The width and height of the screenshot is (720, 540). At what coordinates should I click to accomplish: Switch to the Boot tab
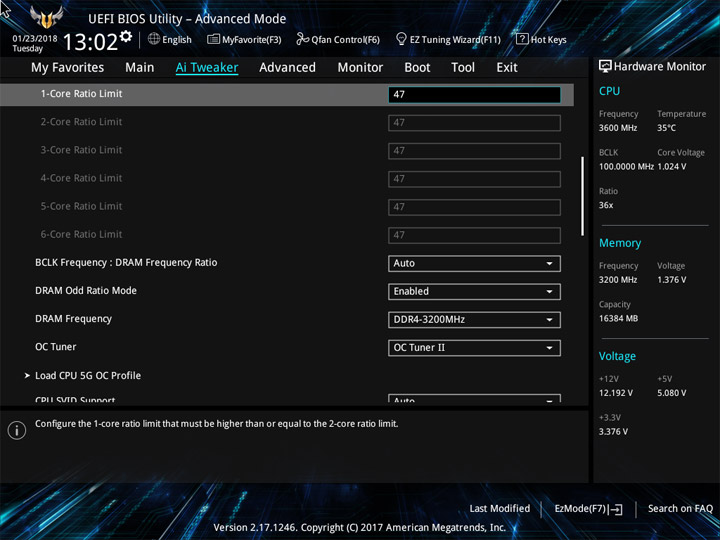[417, 68]
